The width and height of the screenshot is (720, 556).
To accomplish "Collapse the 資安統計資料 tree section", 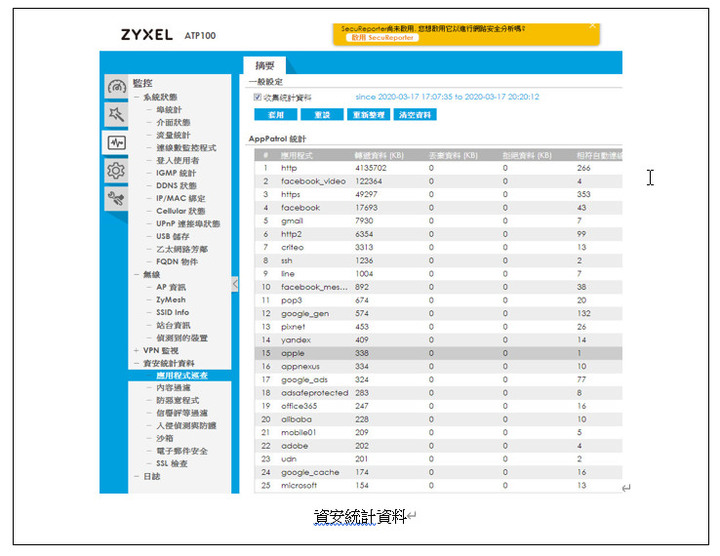I will click(136, 363).
